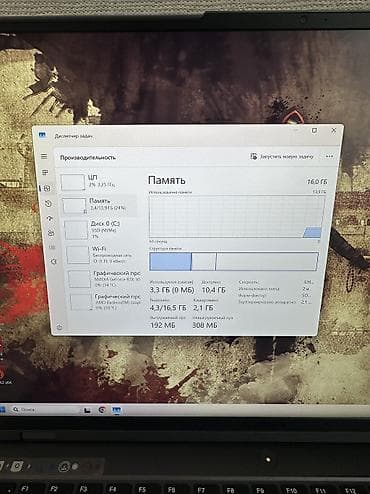Select the Wi-Fi performance item

[x=103, y=255]
